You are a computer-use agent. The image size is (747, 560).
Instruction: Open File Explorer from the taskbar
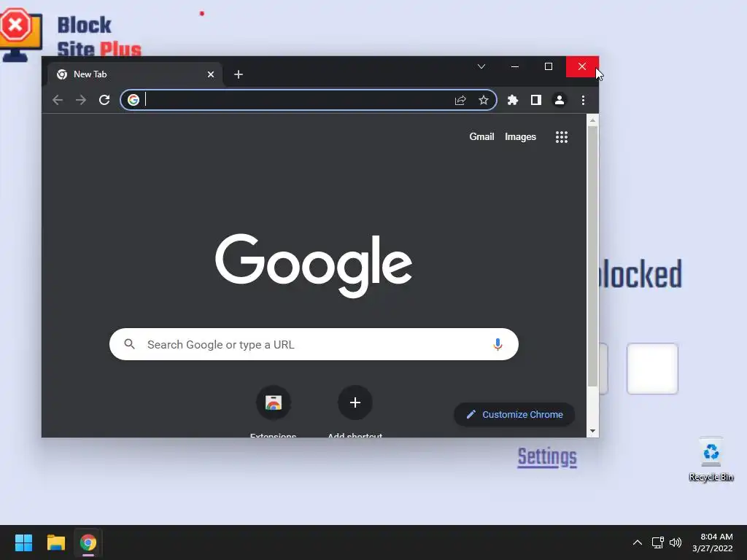click(55, 542)
